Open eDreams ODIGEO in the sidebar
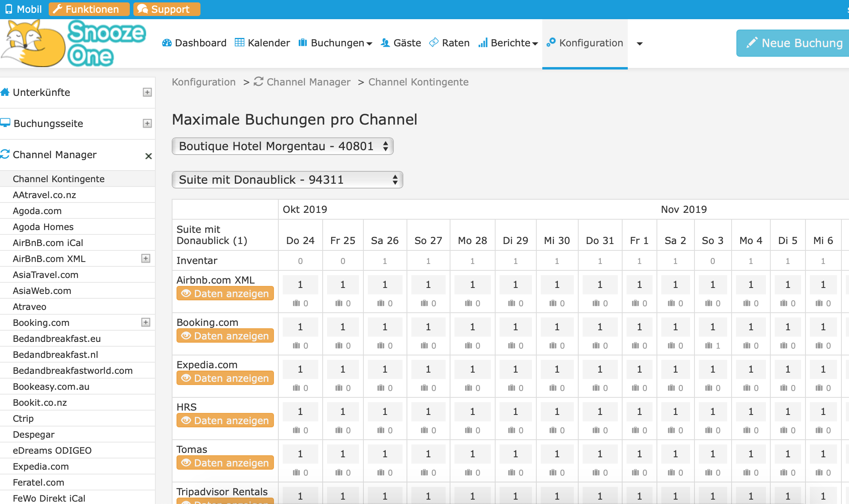This screenshot has height=504, width=849. [52, 450]
